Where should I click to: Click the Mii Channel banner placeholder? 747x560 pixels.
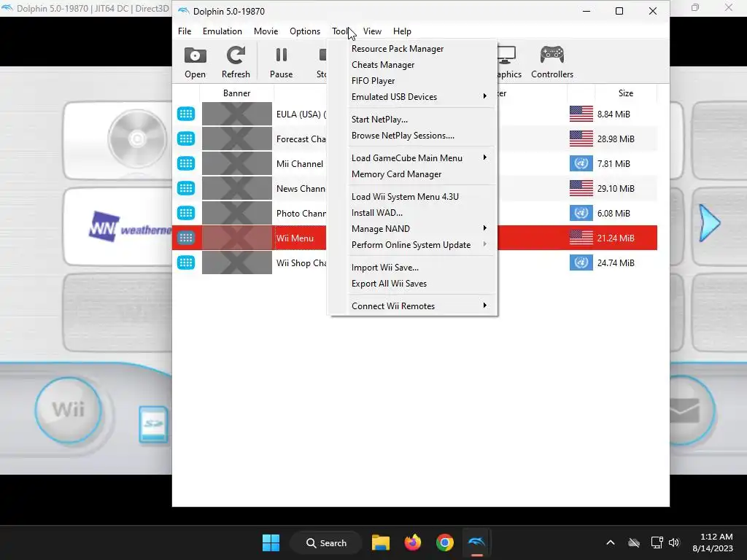(237, 163)
